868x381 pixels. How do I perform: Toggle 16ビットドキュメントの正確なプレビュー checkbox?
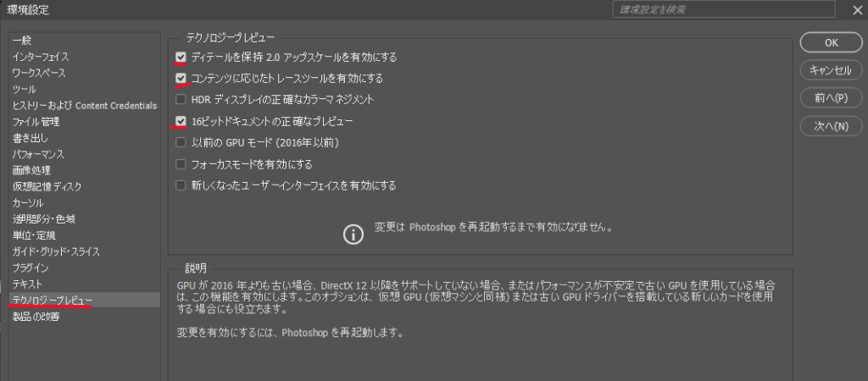click(x=180, y=122)
